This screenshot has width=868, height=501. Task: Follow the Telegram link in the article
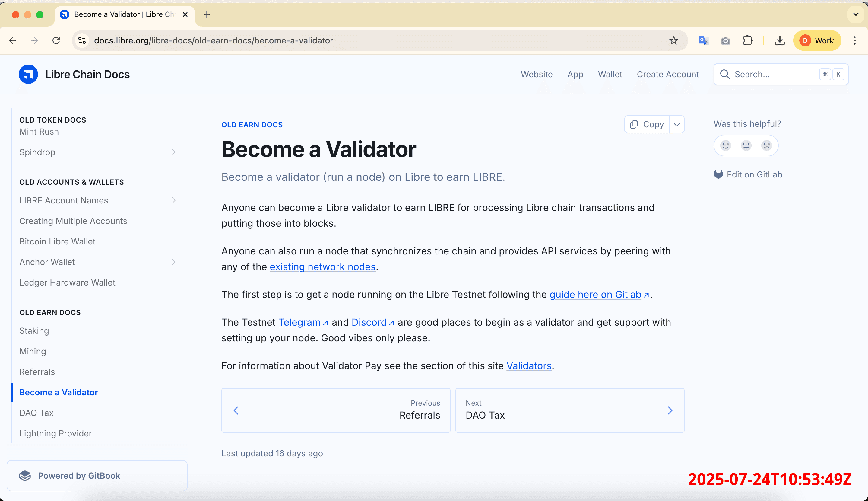[299, 322]
